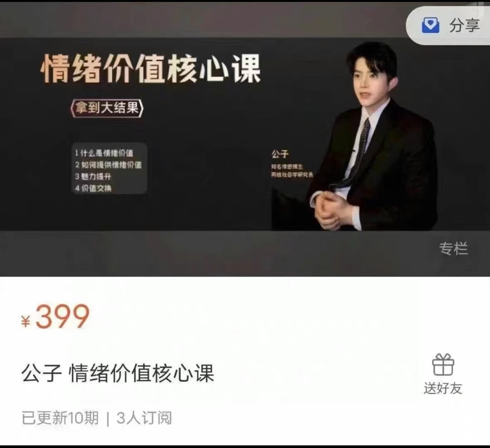Select outline item 4 价值交换
The image size is (490, 448).
click(93, 188)
